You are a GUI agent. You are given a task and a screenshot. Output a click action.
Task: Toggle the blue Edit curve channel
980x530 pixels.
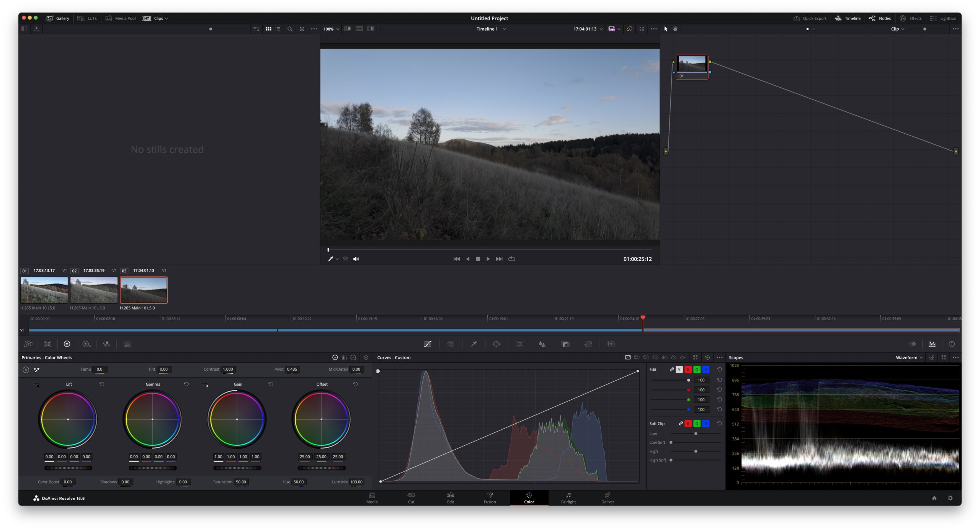[x=706, y=370]
